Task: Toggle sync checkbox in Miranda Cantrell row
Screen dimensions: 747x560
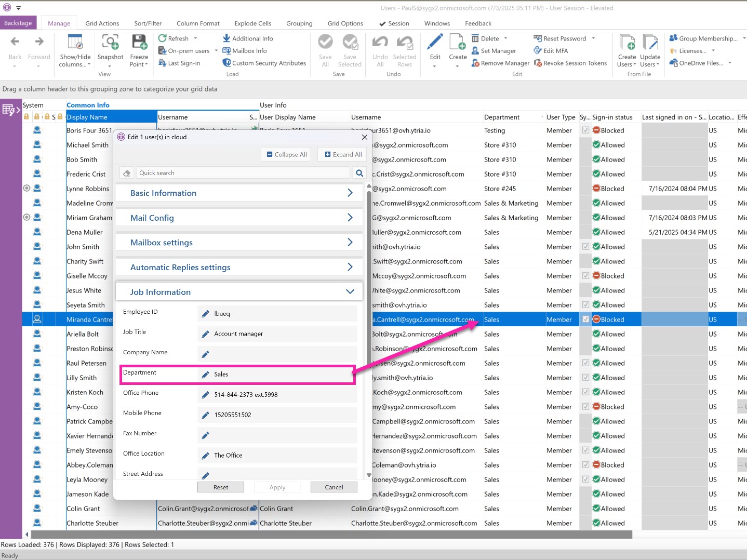Action: (585, 319)
